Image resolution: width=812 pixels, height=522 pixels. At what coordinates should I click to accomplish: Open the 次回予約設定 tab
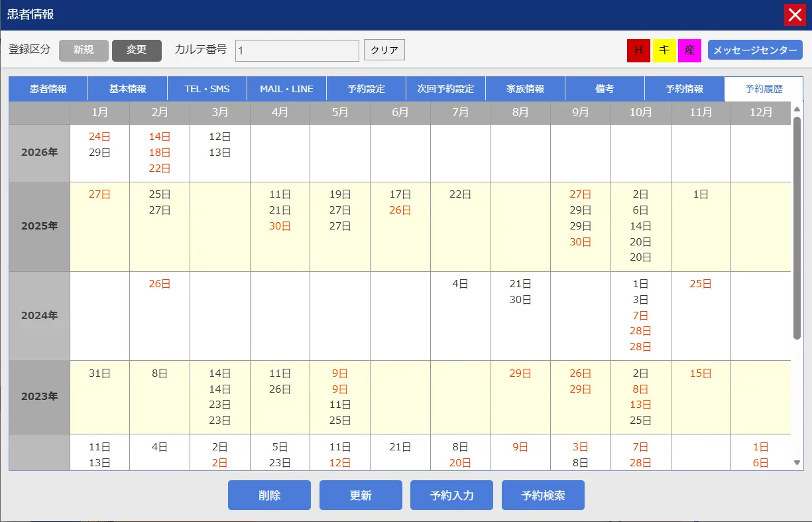[x=445, y=89]
